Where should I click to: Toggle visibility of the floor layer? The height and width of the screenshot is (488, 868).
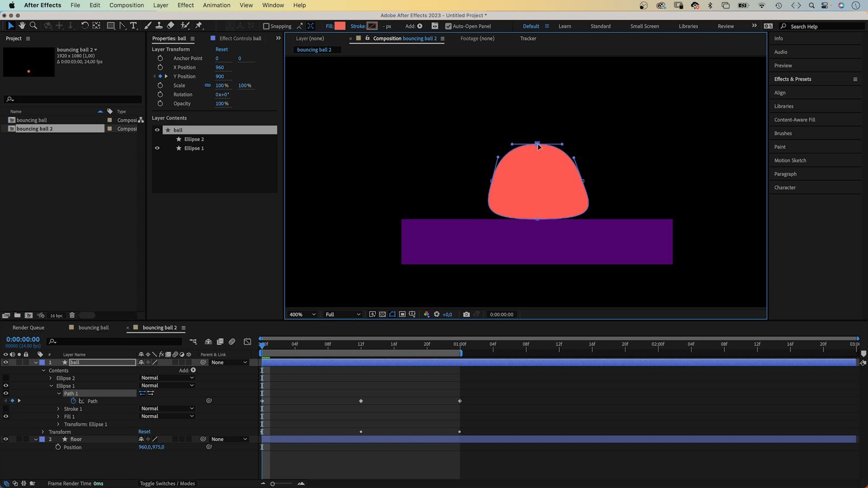(6, 439)
